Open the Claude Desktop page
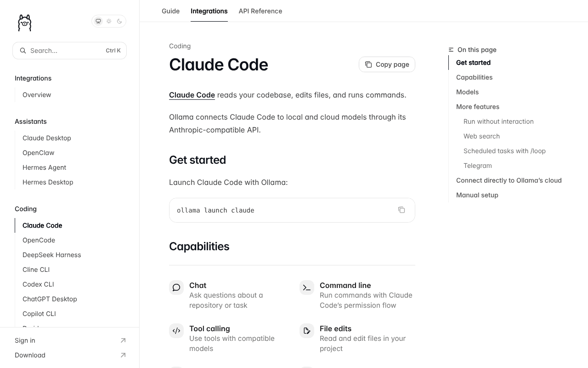 point(47,138)
